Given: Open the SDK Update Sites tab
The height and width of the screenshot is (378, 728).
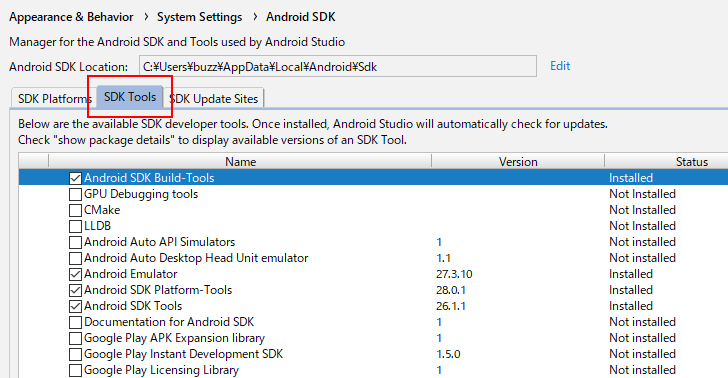Looking at the screenshot, I should 214,98.
